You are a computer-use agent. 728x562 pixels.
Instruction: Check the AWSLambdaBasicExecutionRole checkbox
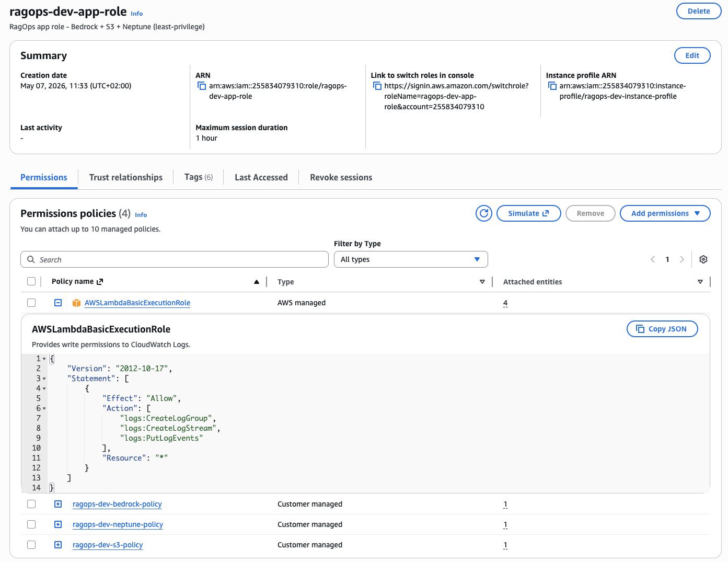[x=31, y=303]
